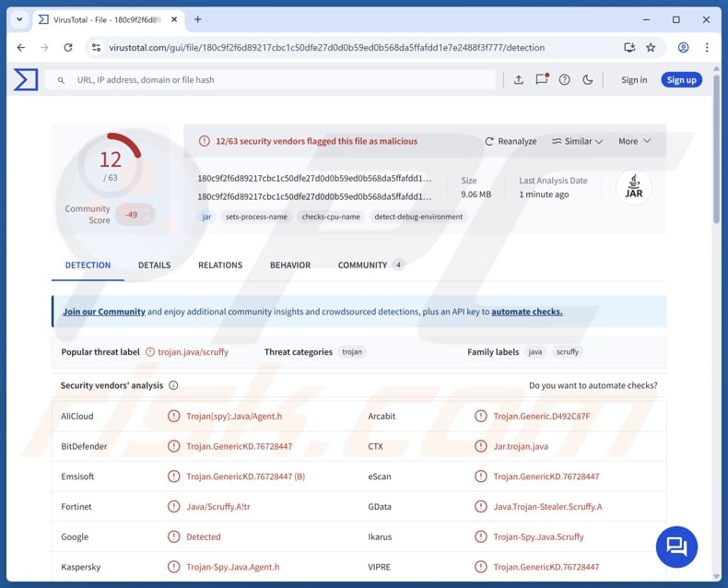Bookmark this page with star icon

click(x=651, y=47)
